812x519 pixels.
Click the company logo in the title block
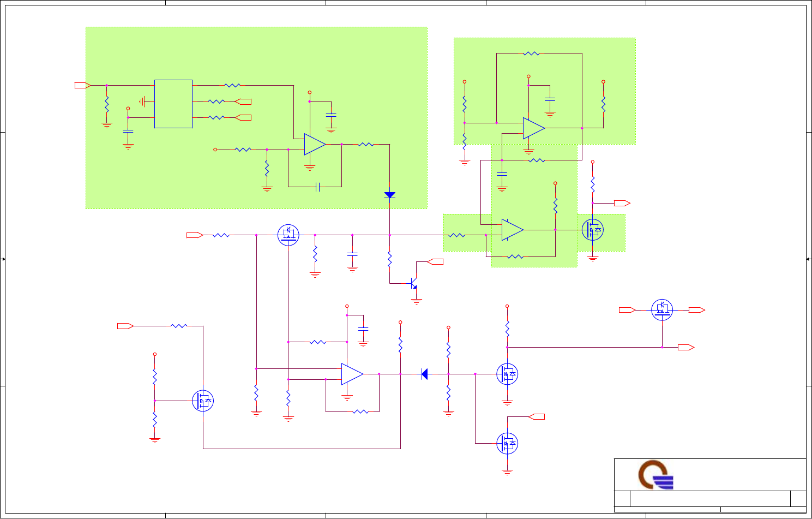[656, 475]
